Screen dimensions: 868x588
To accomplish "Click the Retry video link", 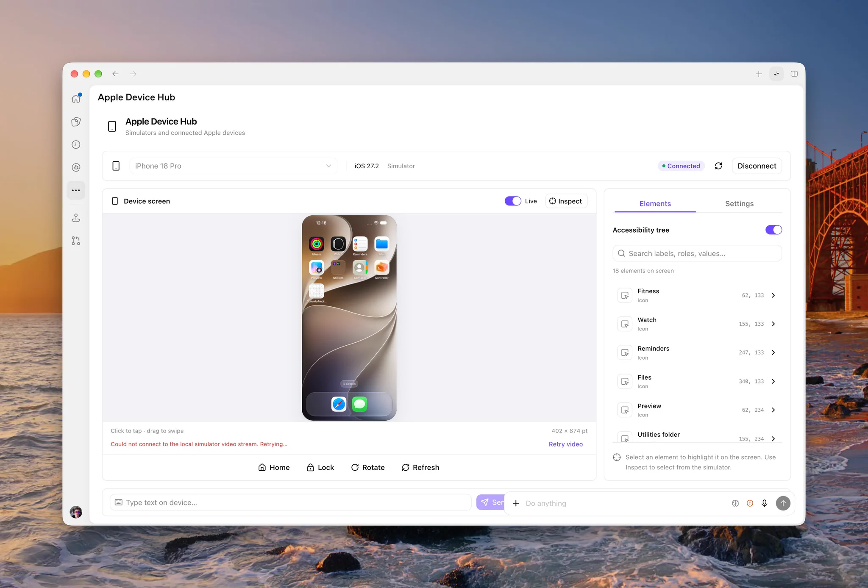I will point(566,444).
